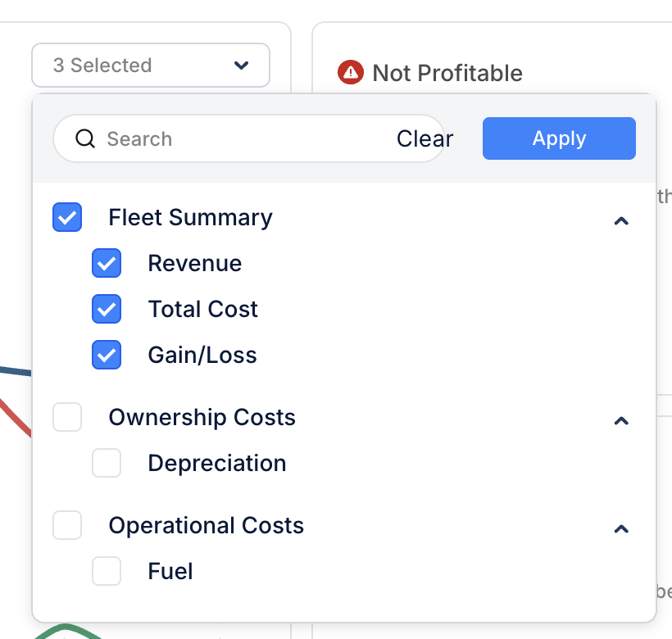Enable the Depreciation checkbox

[x=107, y=463]
